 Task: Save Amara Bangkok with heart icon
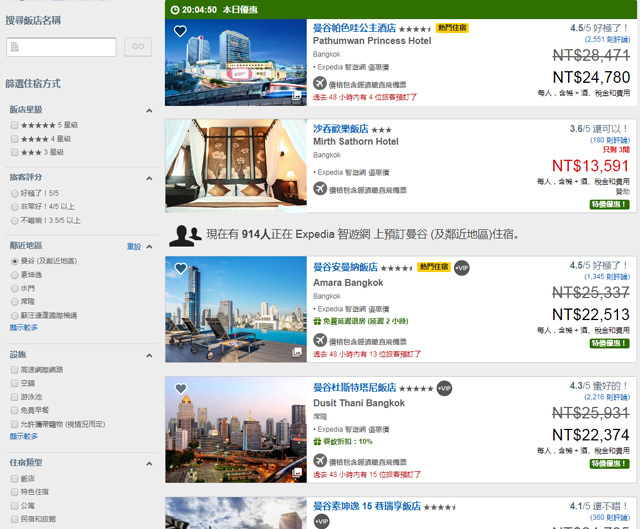pos(180,268)
